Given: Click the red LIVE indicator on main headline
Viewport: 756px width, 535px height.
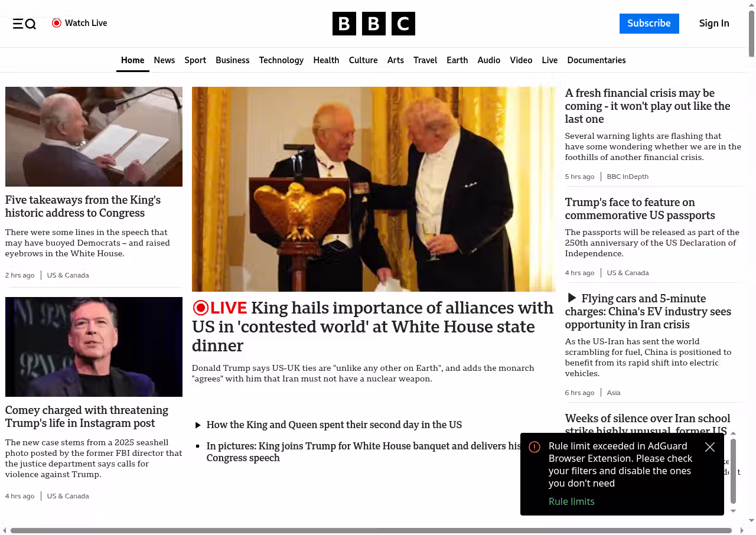Looking at the screenshot, I should click(x=220, y=308).
